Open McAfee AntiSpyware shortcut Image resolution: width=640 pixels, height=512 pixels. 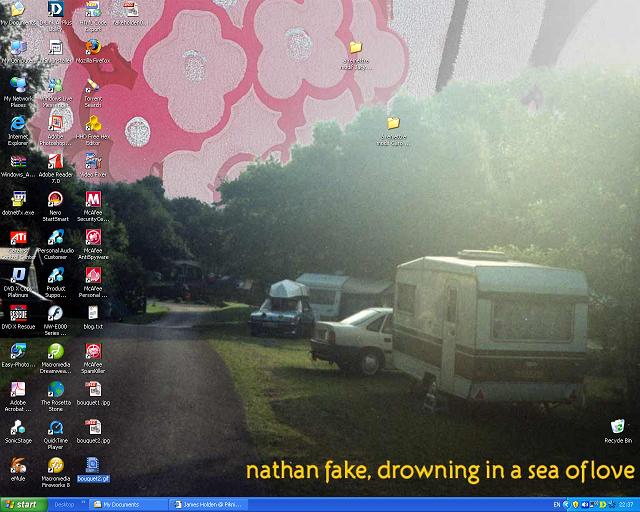[x=93, y=244]
